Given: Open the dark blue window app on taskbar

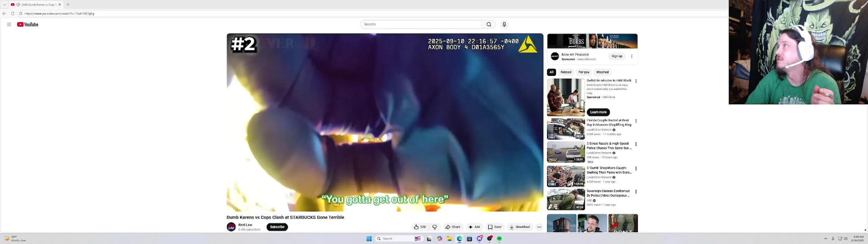Looking at the screenshot, I should [469, 239].
